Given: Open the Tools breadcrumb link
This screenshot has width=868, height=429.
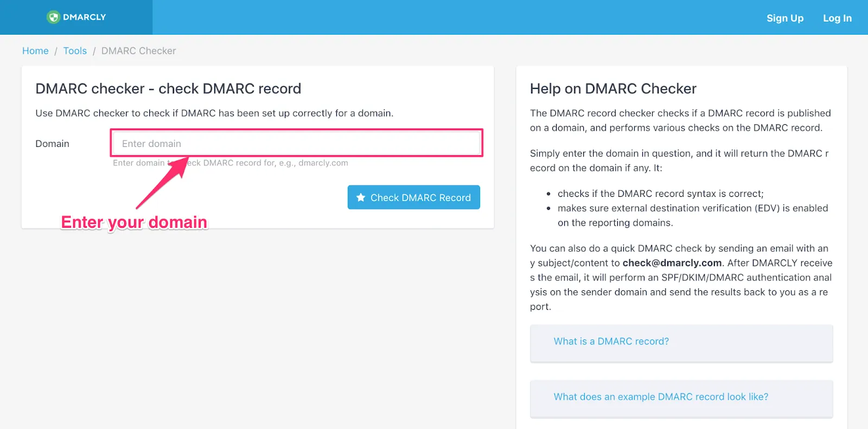Looking at the screenshot, I should 75,51.
